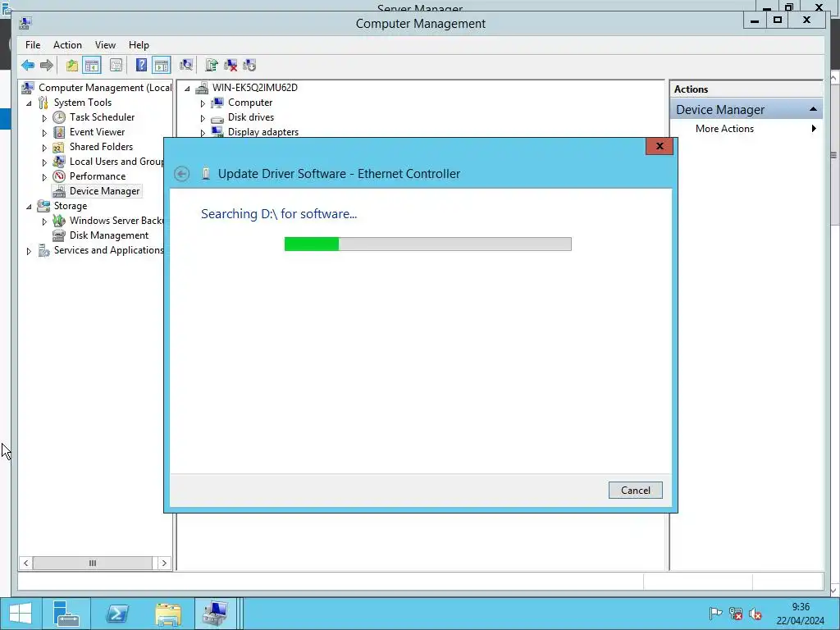Click the Properties toolbar icon

click(x=116, y=66)
